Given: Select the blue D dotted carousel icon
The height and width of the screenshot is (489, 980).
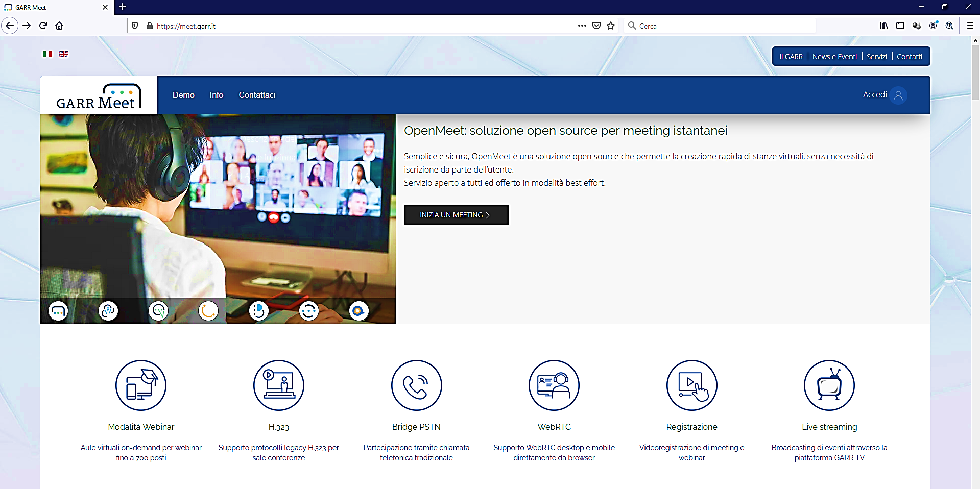Looking at the screenshot, I should (x=259, y=311).
